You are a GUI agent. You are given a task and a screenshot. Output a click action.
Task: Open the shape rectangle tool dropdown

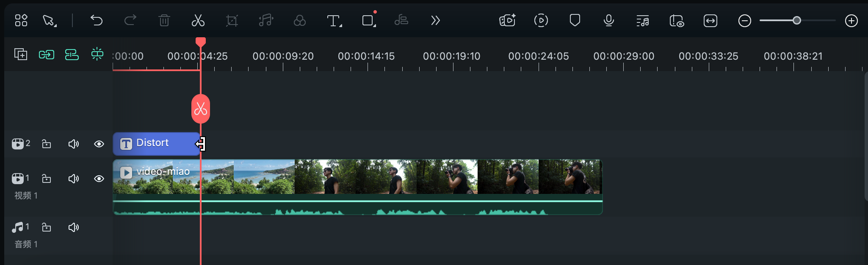click(x=369, y=20)
